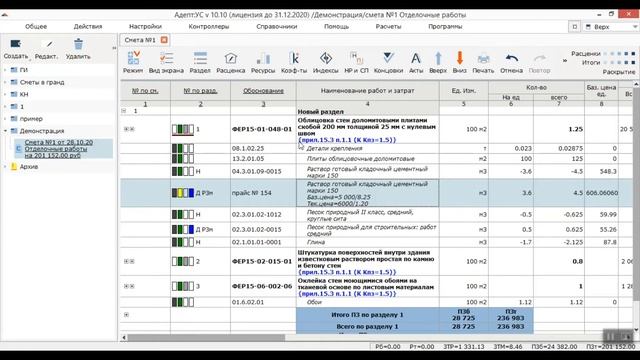Open the Расчеты menu
Viewport: 640px width, 360px height.
coord(388,27)
